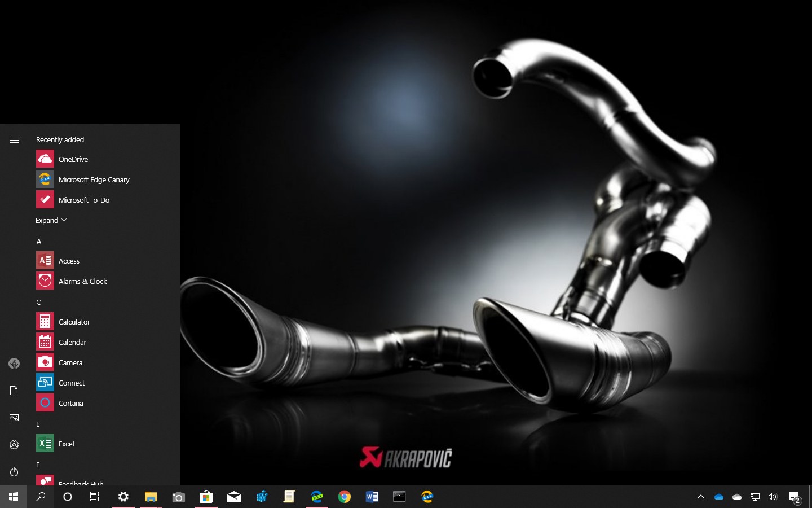Open Action Center notifications

pos(795,497)
